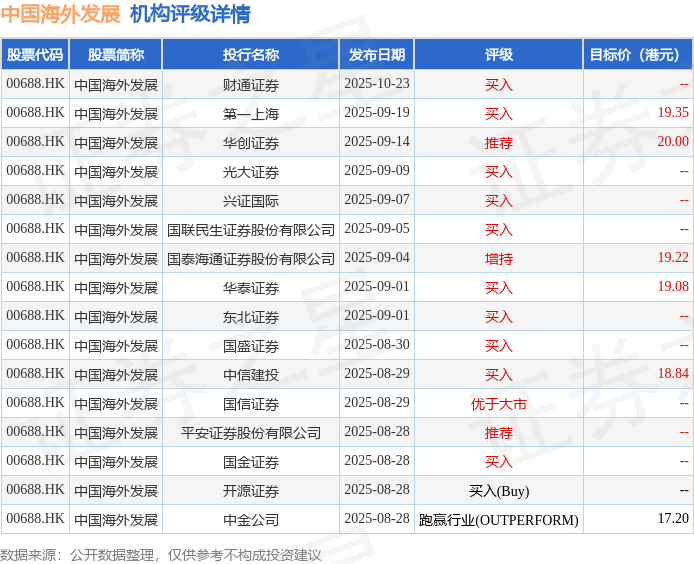Screen dimensions: 694x564
Task: Click the 国盛证券 cell
Action: (251, 346)
